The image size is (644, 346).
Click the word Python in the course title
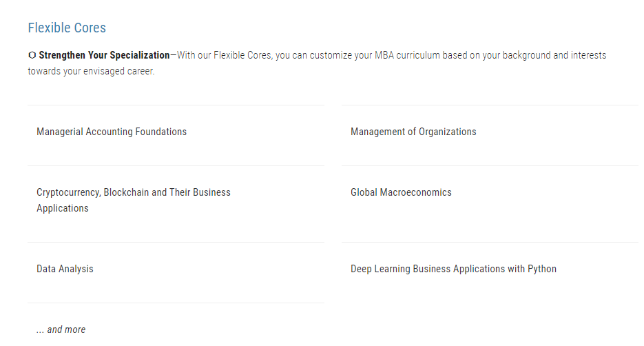coord(542,269)
